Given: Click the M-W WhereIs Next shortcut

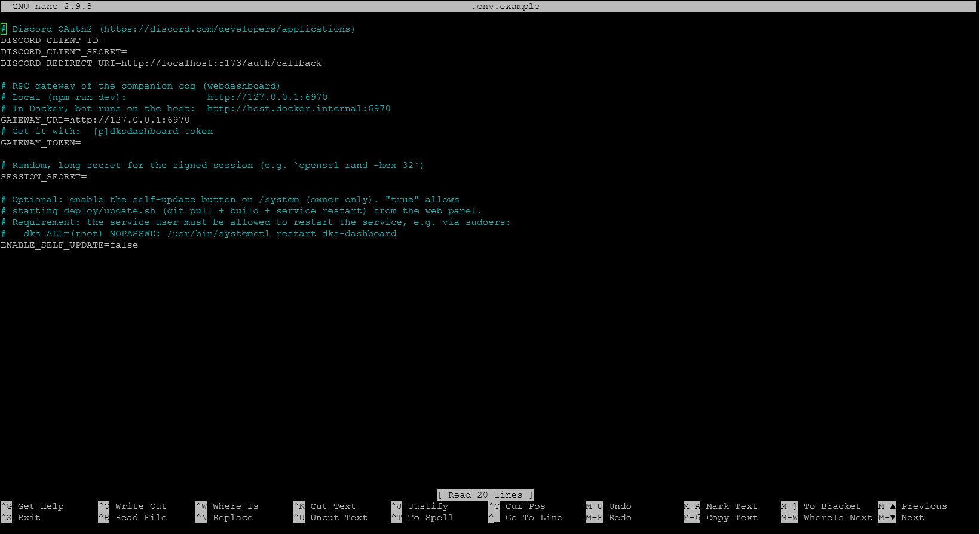Looking at the screenshot, I should pos(827,518).
